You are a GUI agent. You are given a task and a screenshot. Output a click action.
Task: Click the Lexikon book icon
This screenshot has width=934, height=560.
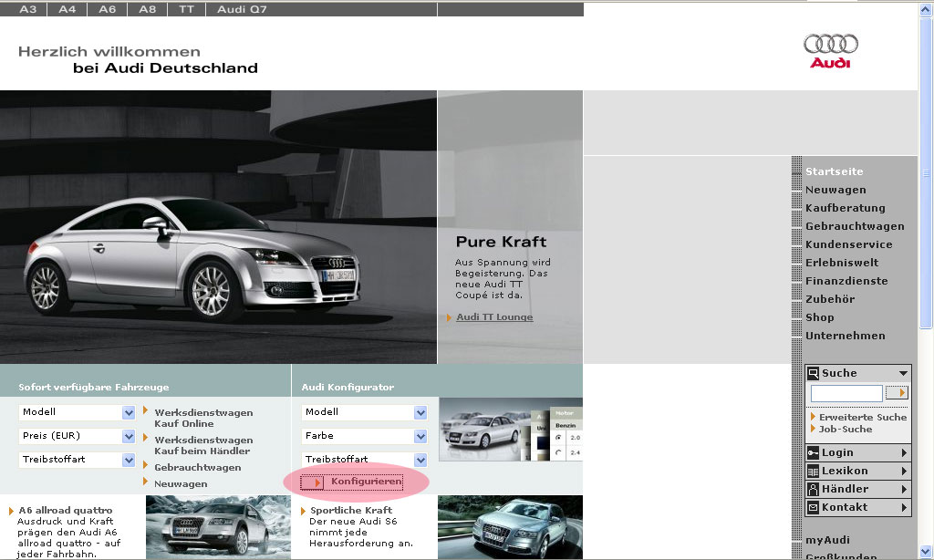pyautogui.click(x=813, y=472)
